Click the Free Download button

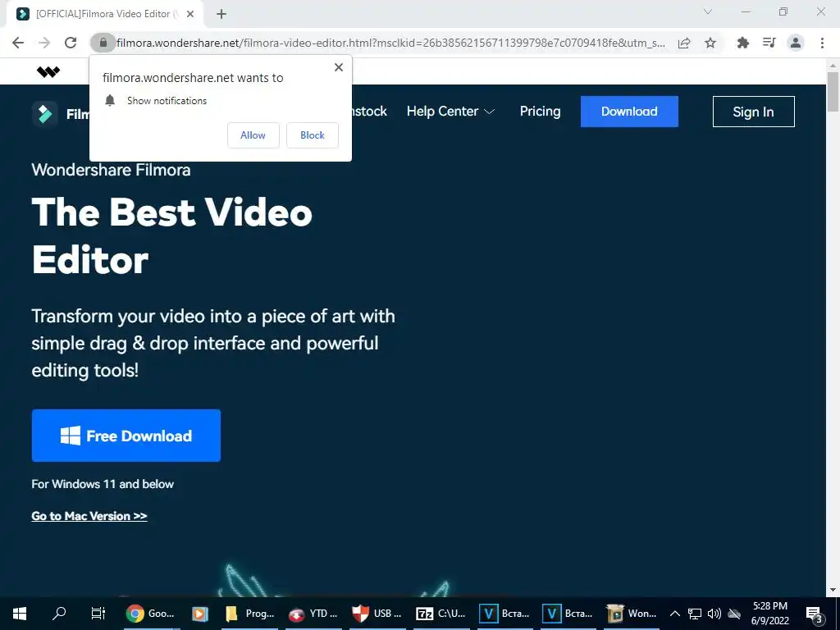[x=126, y=436]
